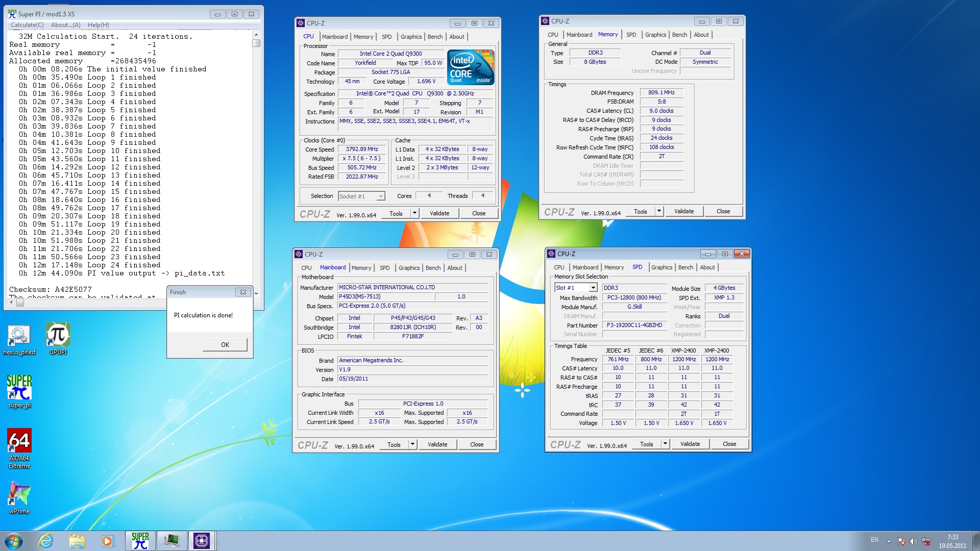This screenshot has height=551, width=980.
Task: Open About...(A) menu in Super PI
Action: tap(65, 25)
